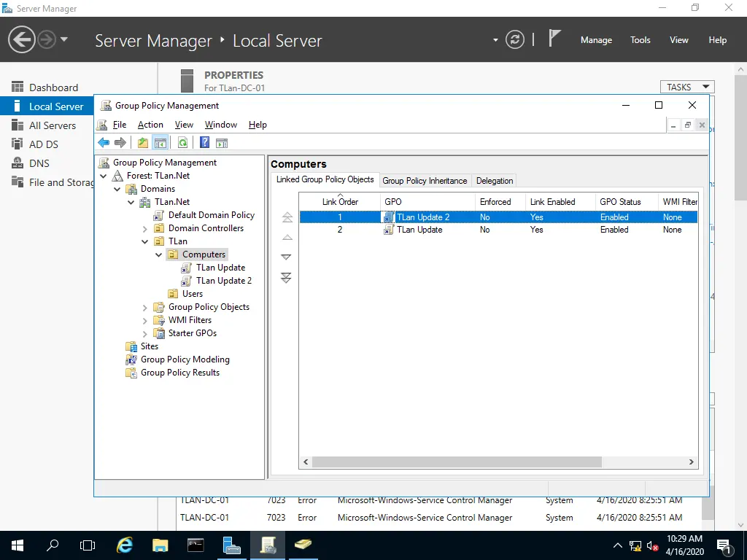Select TLan Update 2 in tree
747x560 pixels.
[x=223, y=281]
